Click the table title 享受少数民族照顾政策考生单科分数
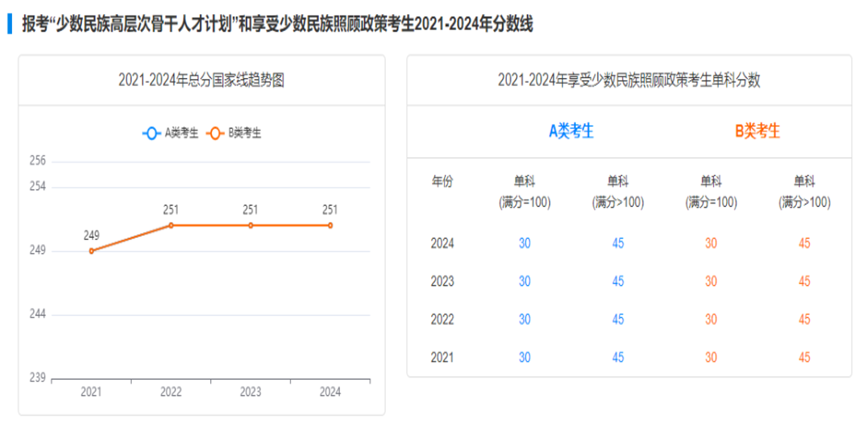 click(628, 81)
